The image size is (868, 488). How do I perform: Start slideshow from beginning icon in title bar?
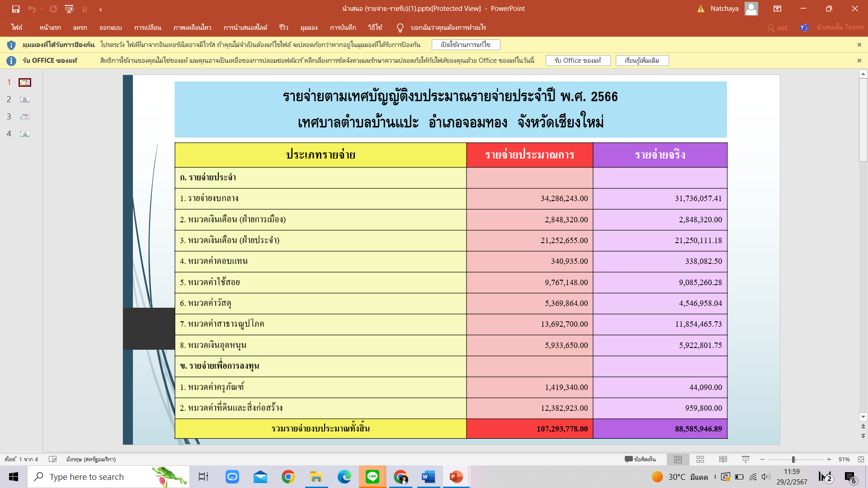(69, 9)
